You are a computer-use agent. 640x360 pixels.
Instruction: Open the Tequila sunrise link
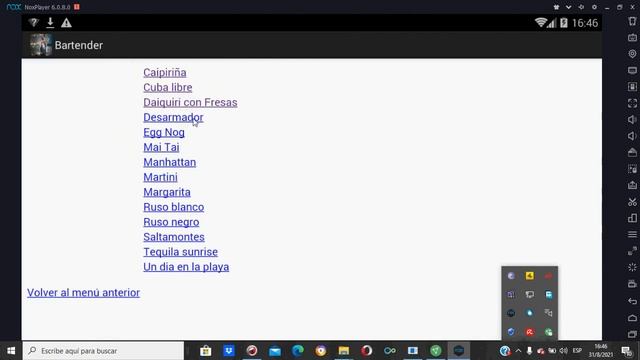180,252
